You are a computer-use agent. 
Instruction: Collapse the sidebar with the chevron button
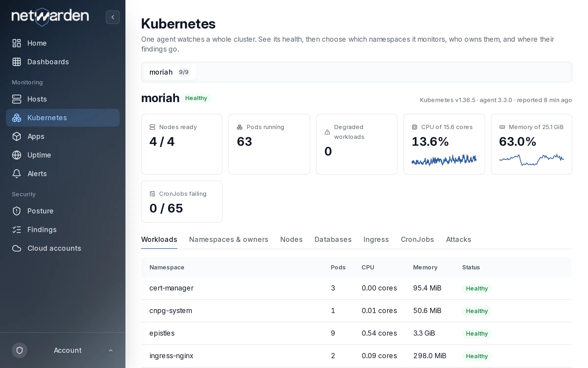(113, 17)
